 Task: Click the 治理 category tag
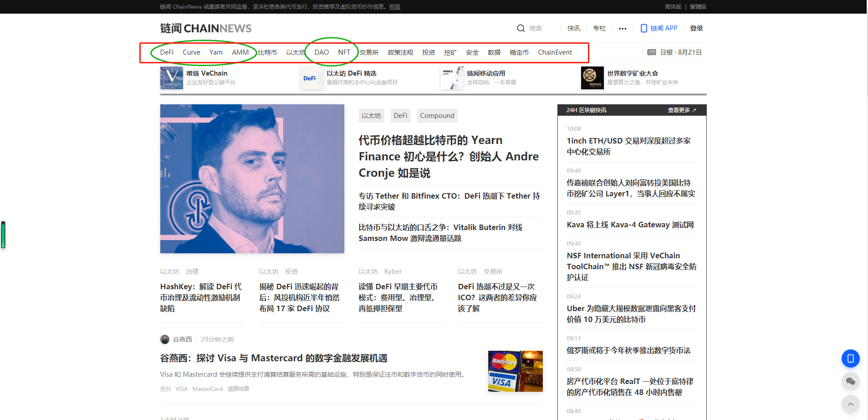192,271
